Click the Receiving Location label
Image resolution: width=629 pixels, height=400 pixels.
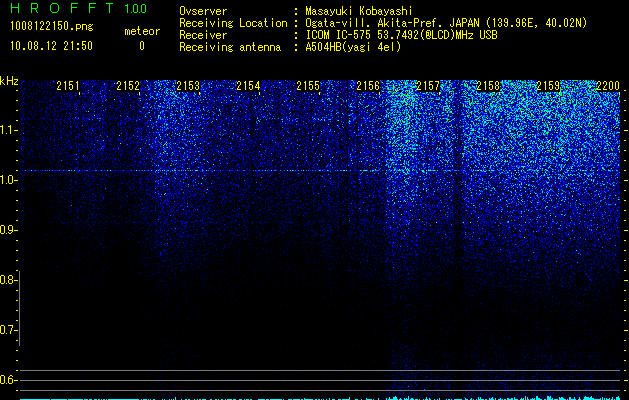pyautogui.click(x=233, y=23)
